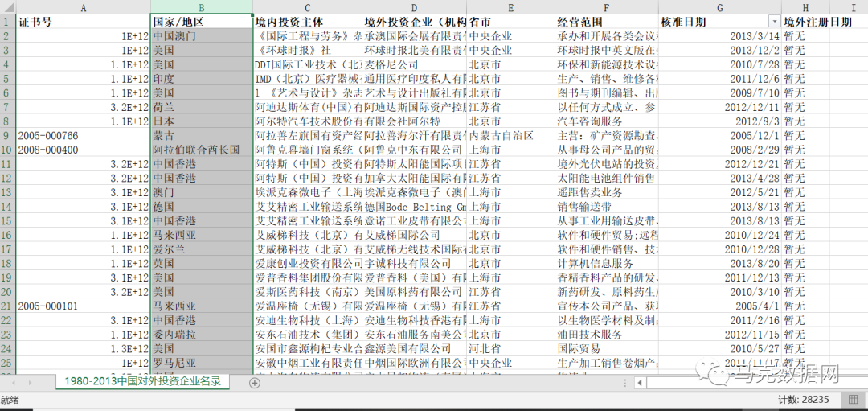
Task: Select column C header
Action: pos(307,7)
